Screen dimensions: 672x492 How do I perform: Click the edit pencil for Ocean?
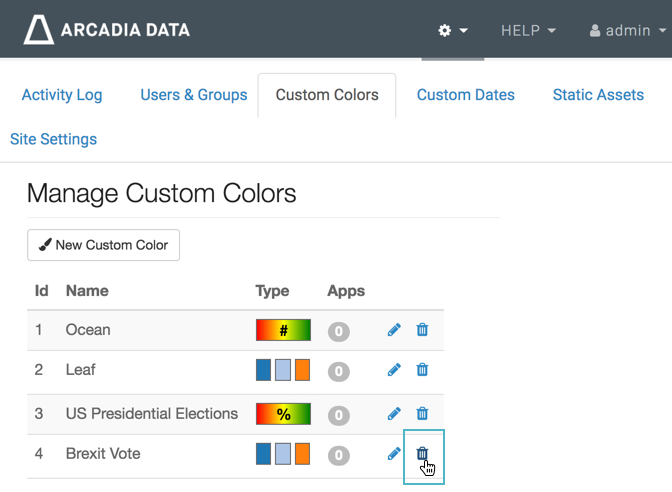click(394, 330)
